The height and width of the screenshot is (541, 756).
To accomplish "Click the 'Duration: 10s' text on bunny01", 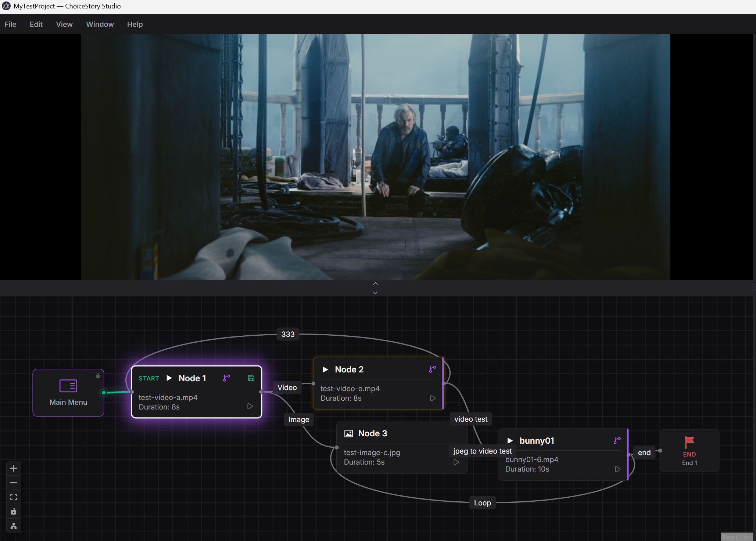I will click(x=527, y=469).
